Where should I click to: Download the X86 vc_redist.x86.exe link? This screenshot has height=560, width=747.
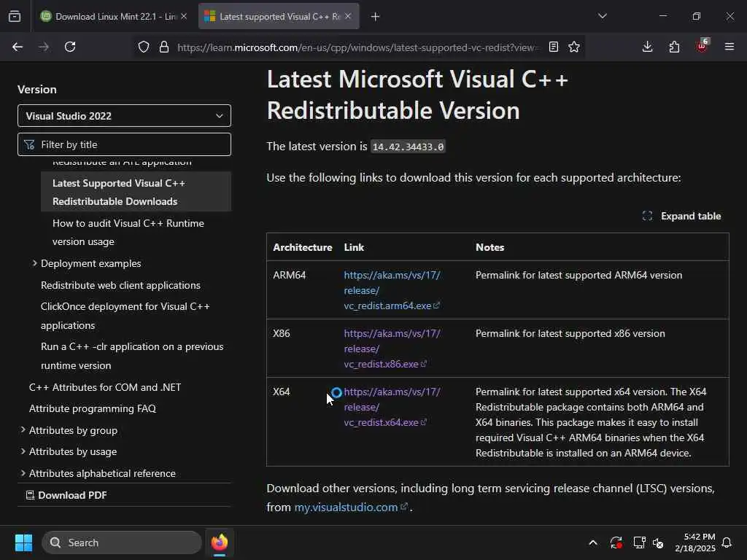392,349
